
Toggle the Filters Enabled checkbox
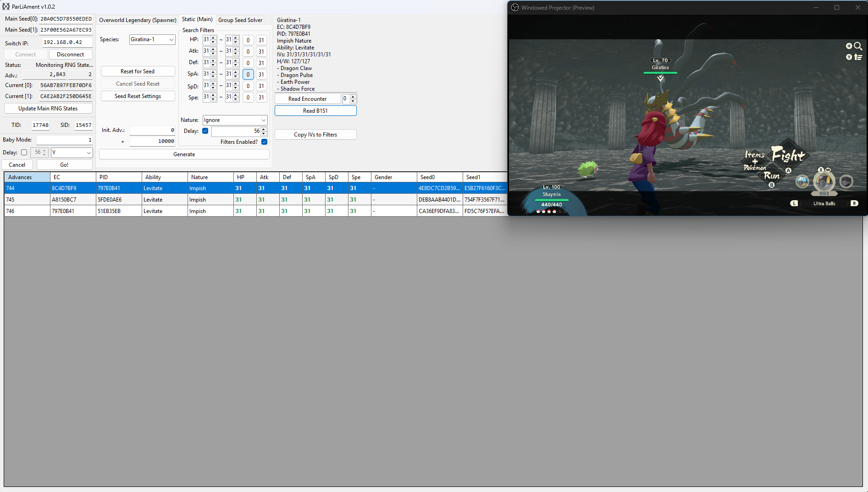coord(265,142)
